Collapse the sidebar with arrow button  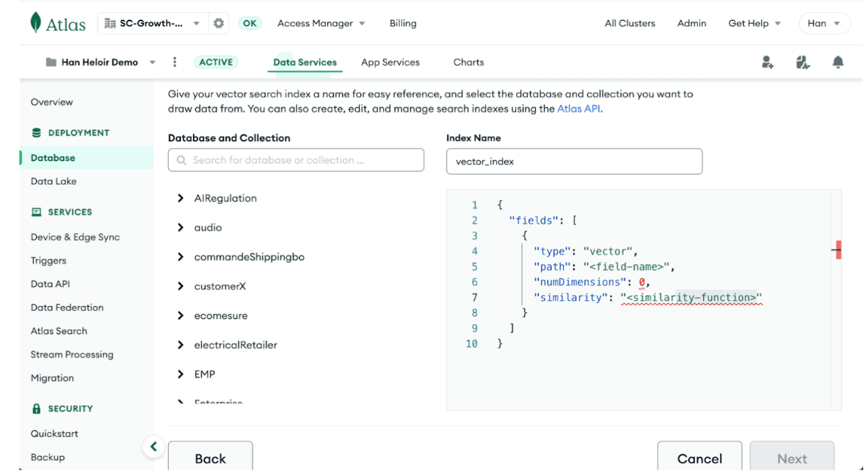pyautogui.click(x=153, y=446)
